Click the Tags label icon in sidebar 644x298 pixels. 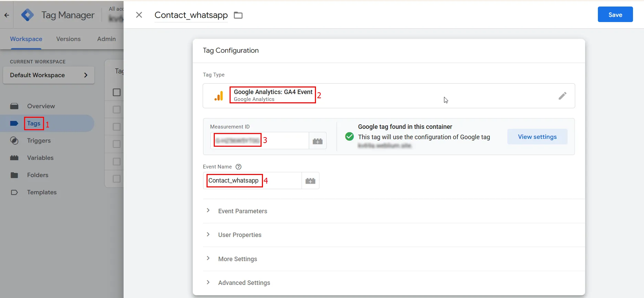[x=14, y=123]
